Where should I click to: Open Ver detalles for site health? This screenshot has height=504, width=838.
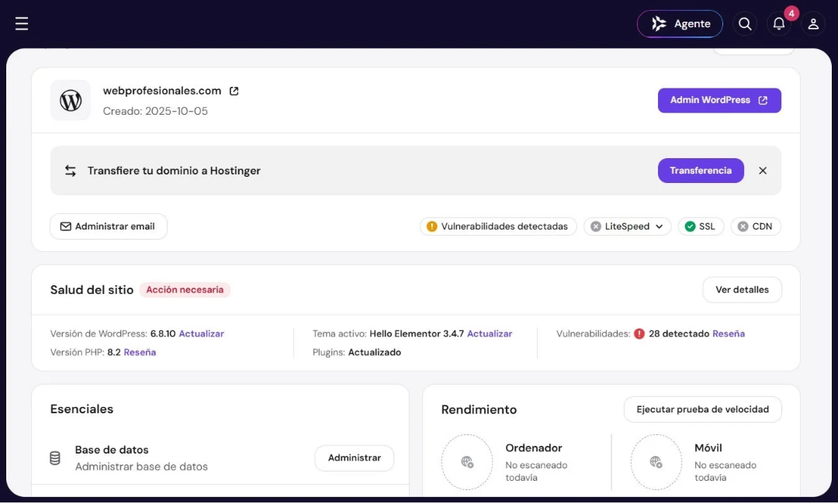tap(742, 289)
